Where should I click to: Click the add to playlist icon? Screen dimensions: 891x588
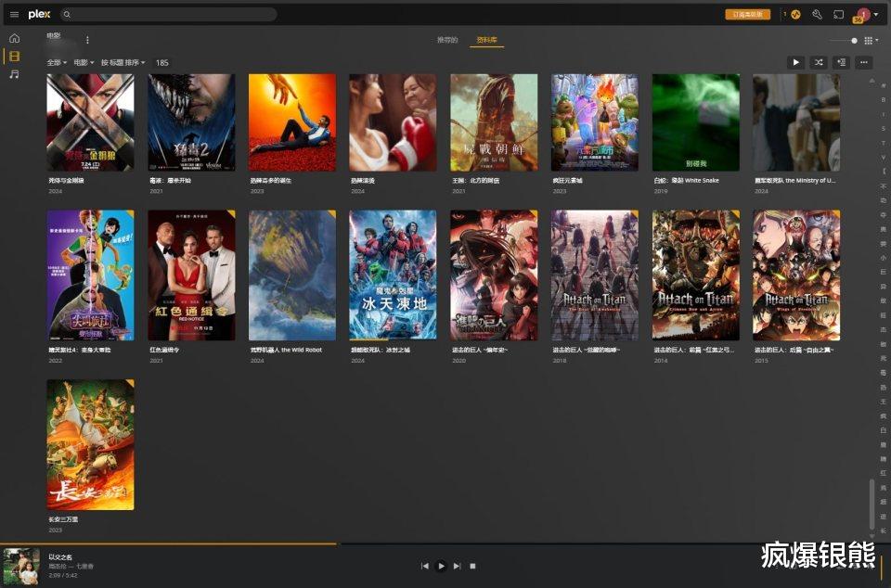pyautogui.click(x=841, y=62)
